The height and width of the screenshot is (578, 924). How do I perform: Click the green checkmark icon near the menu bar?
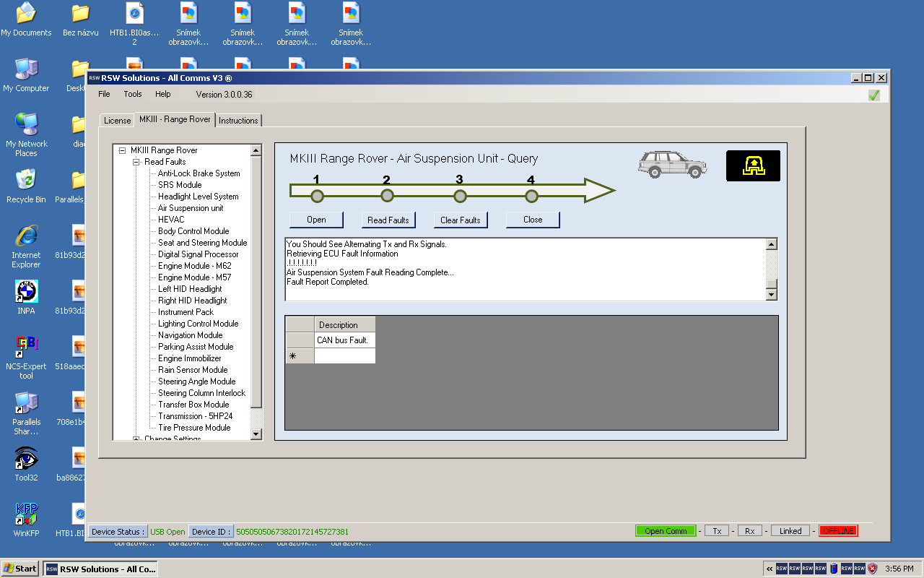click(874, 95)
